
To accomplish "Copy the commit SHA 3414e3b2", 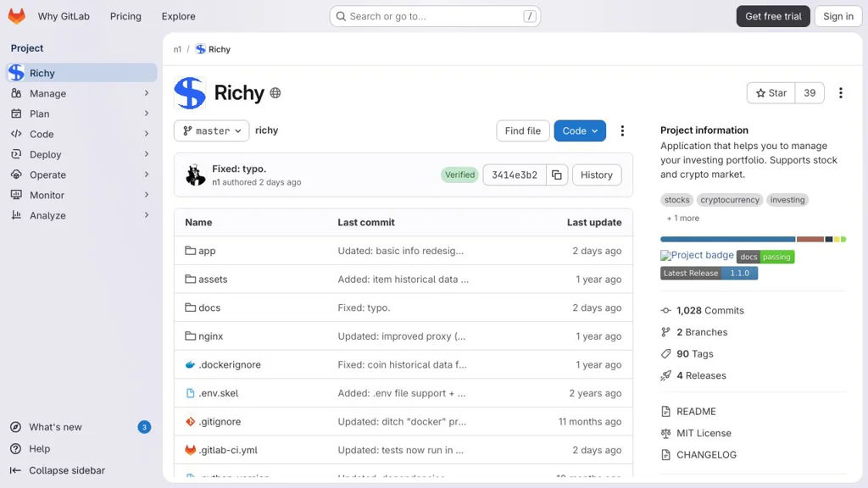I will pyautogui.click(x=557, y=175).
